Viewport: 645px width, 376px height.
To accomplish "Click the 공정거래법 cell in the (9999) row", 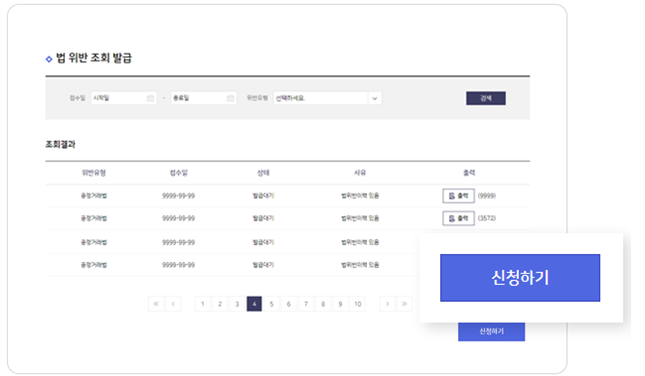I will [94, 196].
